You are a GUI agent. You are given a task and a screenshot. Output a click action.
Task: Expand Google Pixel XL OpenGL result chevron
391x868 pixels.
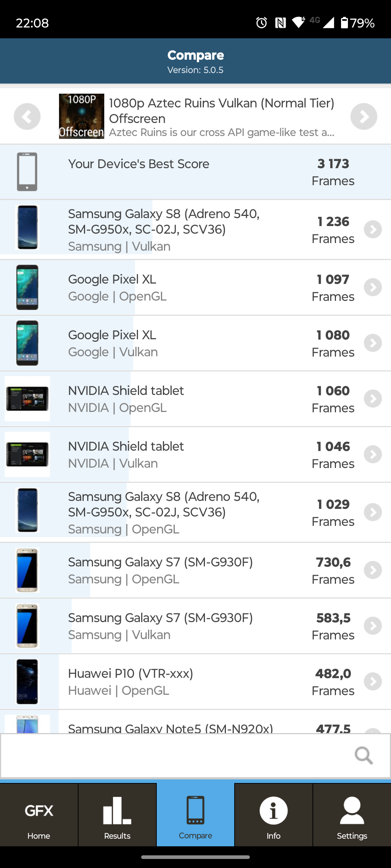coord(373,288)
